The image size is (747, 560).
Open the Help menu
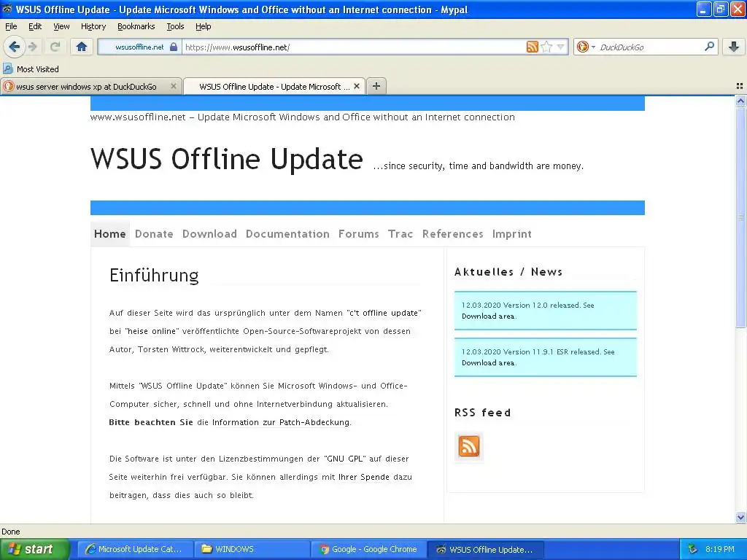pyautogui.click(x=204, y=26)
